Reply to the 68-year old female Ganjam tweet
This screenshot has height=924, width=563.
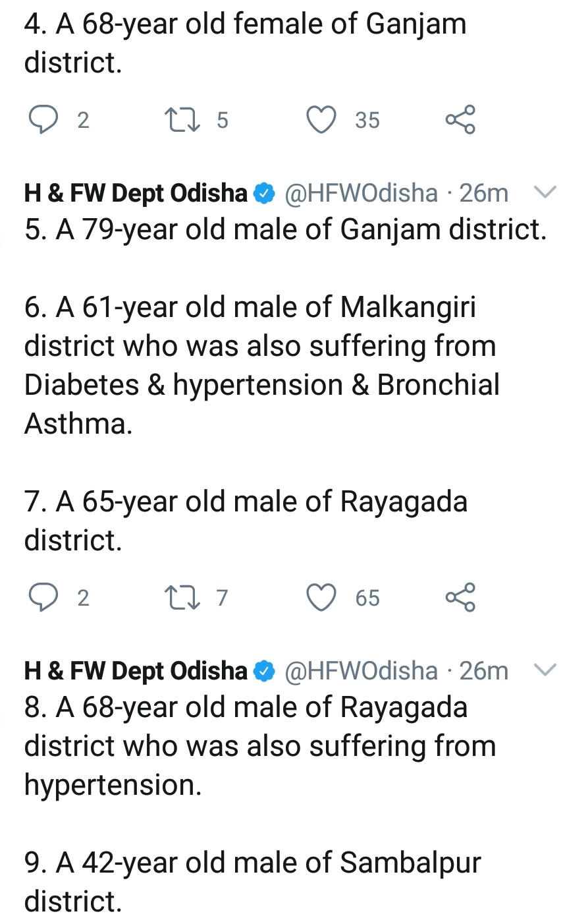click(x=43, y=120)
